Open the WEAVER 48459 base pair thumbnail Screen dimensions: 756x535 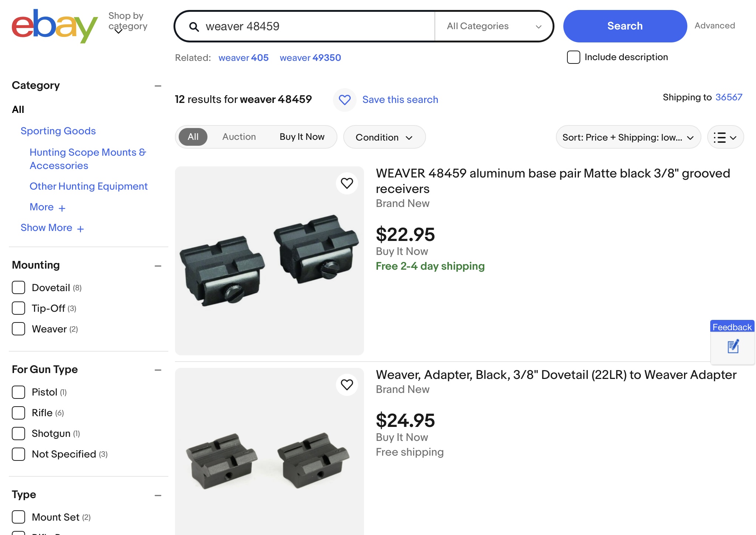click(x=269, y=260)
